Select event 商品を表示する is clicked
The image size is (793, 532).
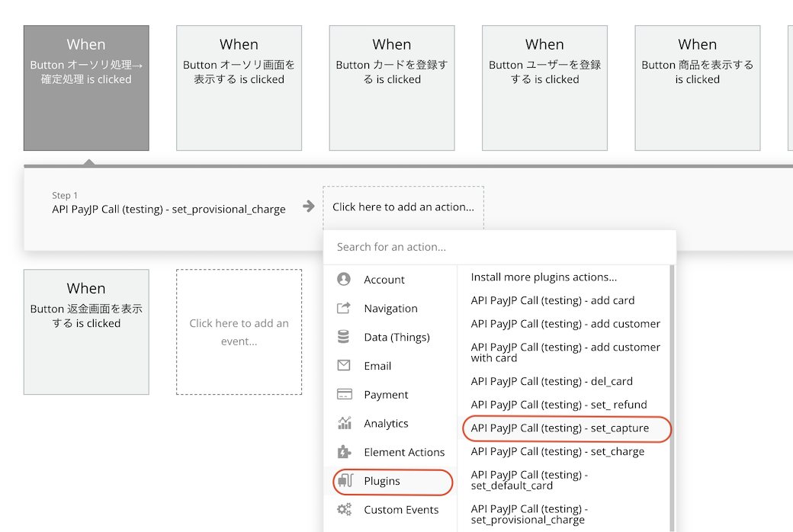pyautogui.click(x=698, y=88)
